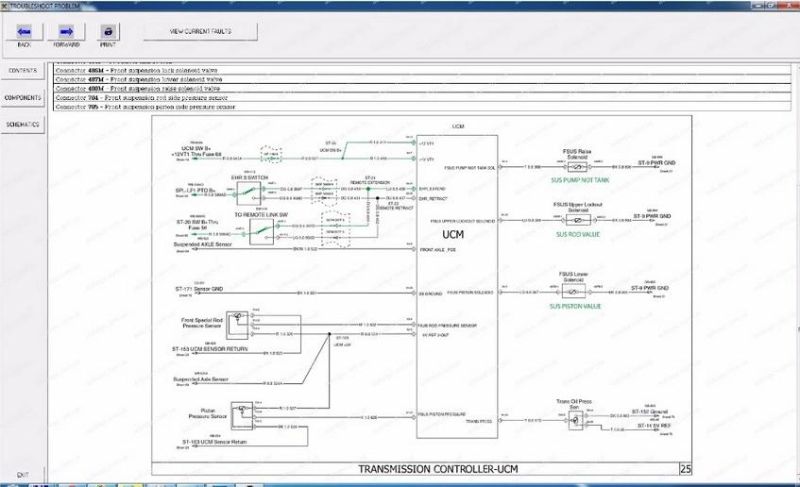Click Transmission Controller-UCM title
800x487 pixels.
click(x=438, y=469)
